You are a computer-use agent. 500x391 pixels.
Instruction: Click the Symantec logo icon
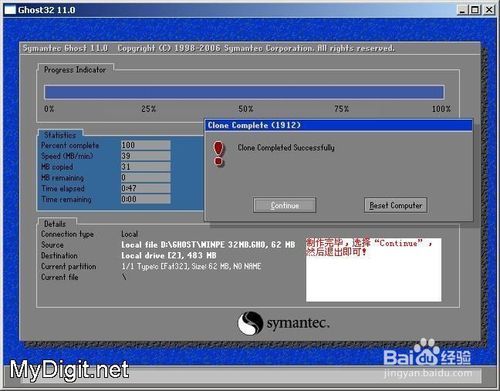coord(250,323)
